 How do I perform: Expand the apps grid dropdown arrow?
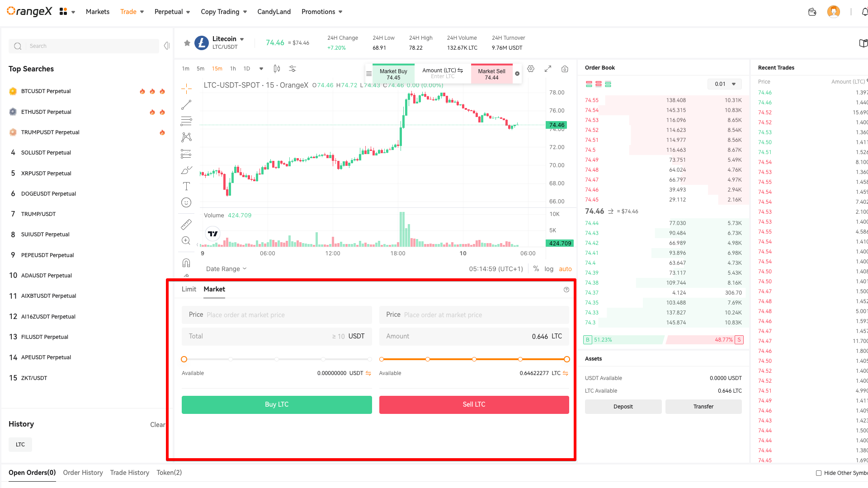point(73,12)
